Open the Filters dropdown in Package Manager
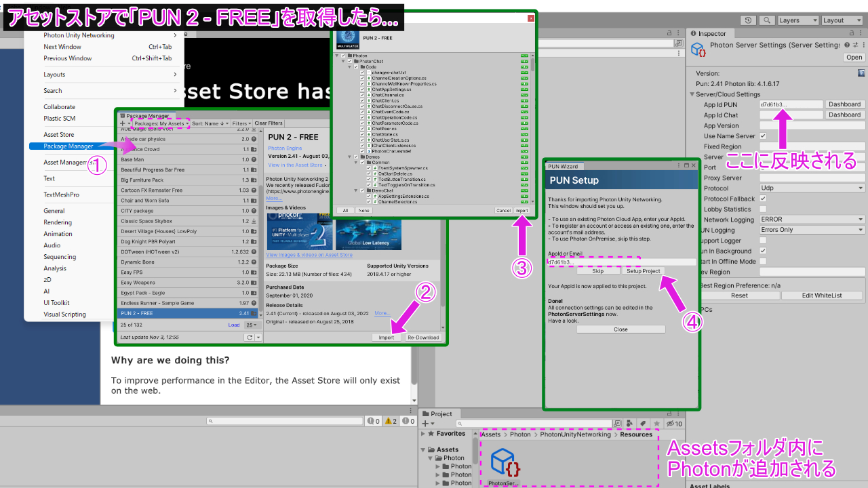 coord(241,123)
